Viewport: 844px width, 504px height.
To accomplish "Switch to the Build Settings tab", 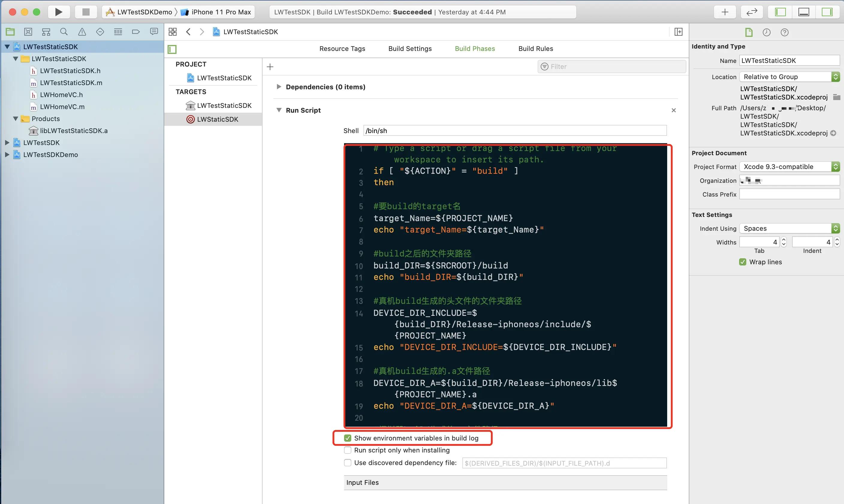I will pos(410,49).
